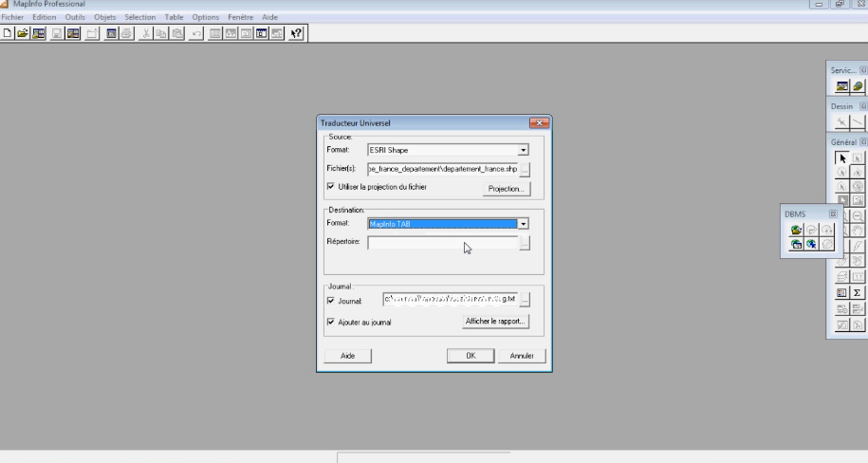868x463 pixels.
Task: Close the Traducteur Universel dialog
Action: (x=539, y=123)
